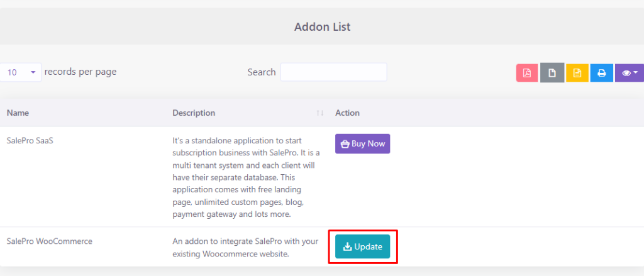Viewport: 644px width, 276px height.
Task: Click the Description column header
Action: 194,113
